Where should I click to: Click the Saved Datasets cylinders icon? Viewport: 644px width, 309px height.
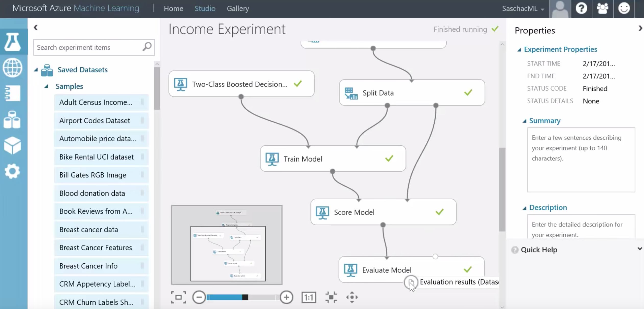point(47,70)
